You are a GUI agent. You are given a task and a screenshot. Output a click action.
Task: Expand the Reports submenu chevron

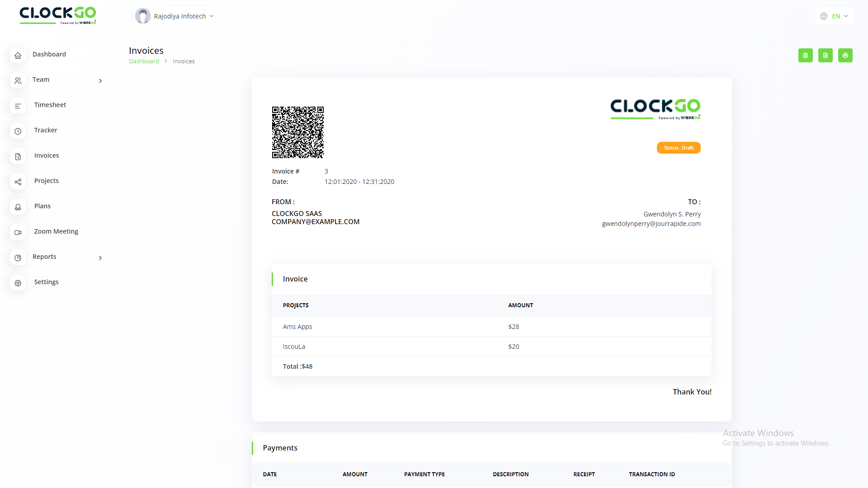(x=100, y=258)
